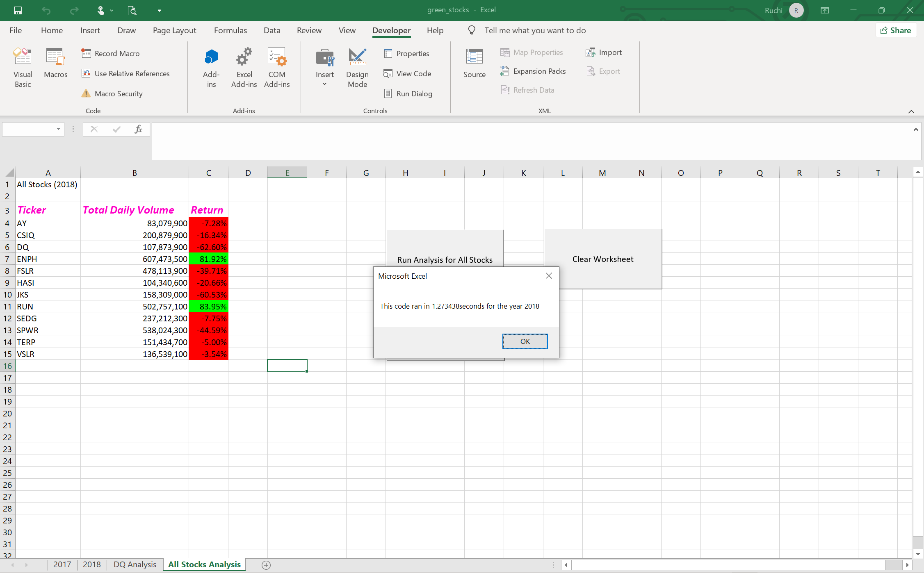Add a new sheet

pyautogui.click(x=266, y=565)
